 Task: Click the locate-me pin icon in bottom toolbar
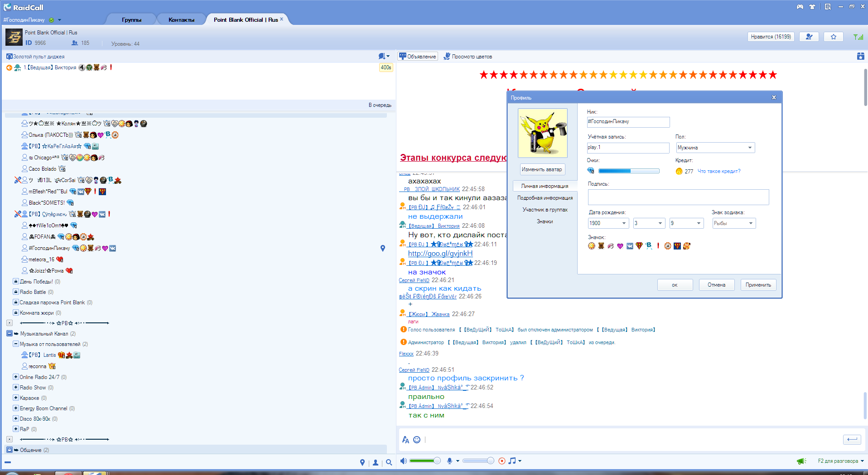click(362, 462)
